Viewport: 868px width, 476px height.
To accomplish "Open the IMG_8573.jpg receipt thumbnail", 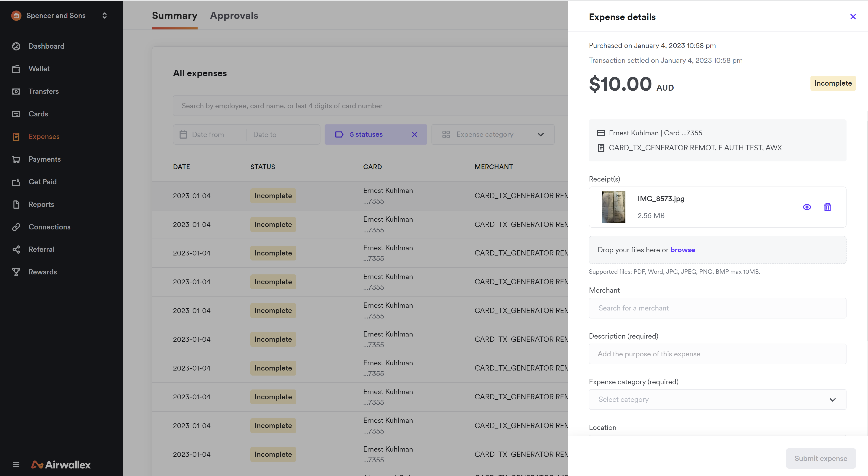I will pyautogui.click(x=613, y=207).
